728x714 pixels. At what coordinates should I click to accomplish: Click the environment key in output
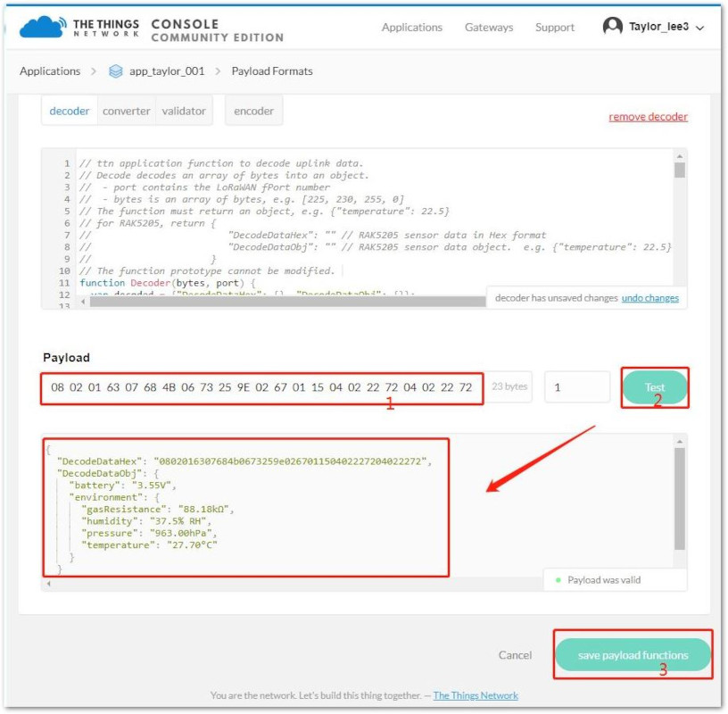[108, 497]
